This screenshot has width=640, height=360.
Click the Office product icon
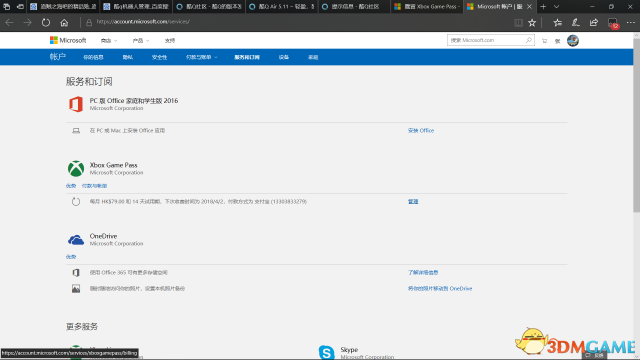[x=76, y=104]
